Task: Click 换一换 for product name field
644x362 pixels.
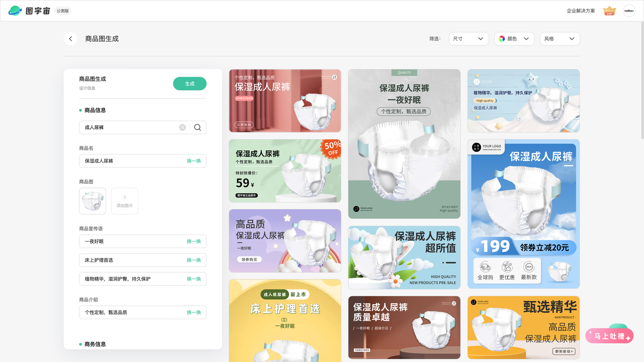Action: pyautogui.click(x=194, y=161)
